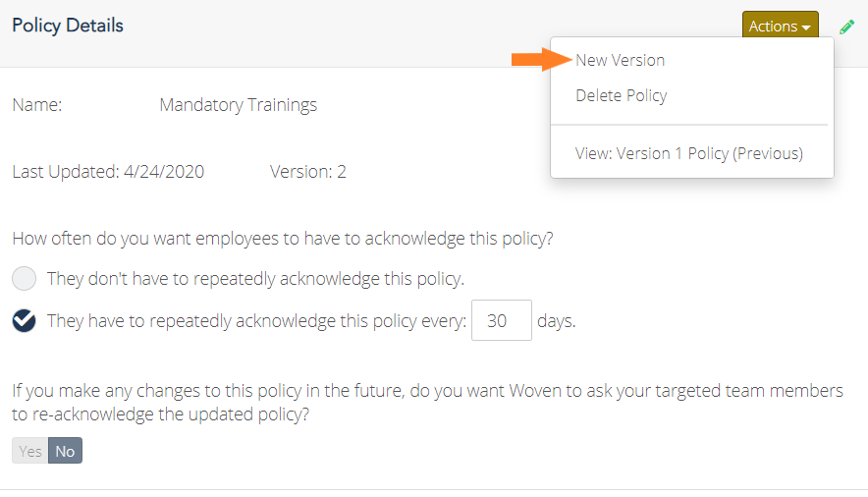The width and height of the screenshot is (868, 497).
Task: Click the 'They have to repeatedly acknowledge' label text
Action: [x=256, y=321]
